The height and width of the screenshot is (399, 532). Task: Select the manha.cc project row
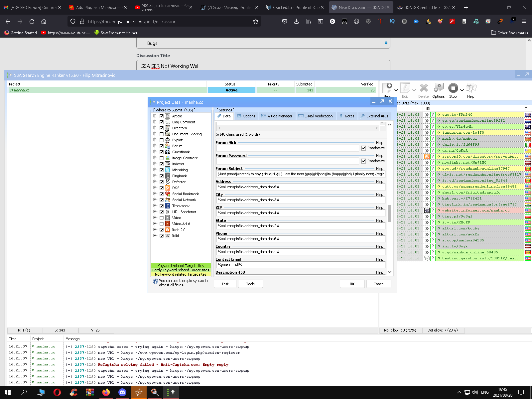192,90
